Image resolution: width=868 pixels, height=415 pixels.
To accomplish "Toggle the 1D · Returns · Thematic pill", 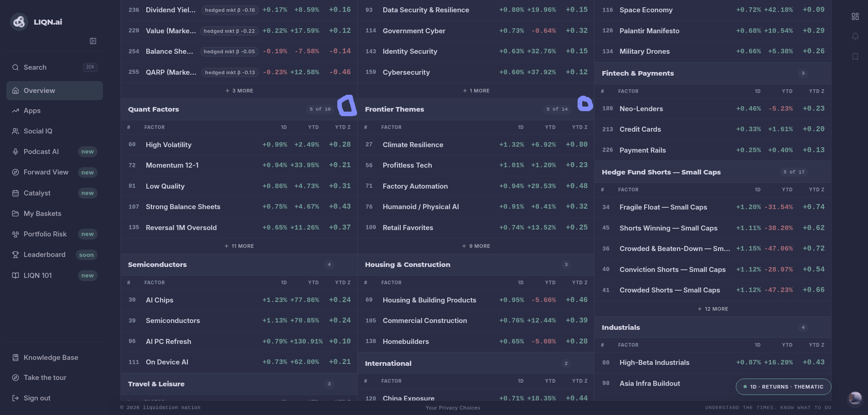I will (783, 387).
